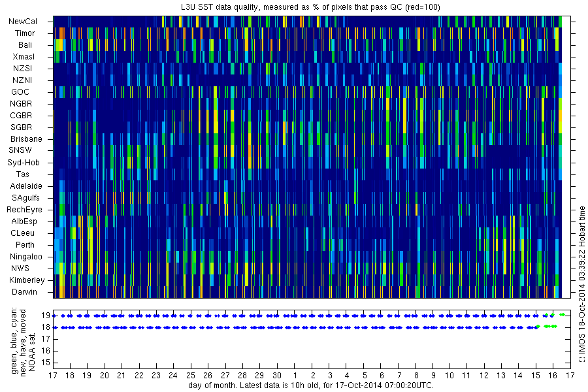
Task: Click day-of-month tick label 29
Action: [x=259, y=376]
